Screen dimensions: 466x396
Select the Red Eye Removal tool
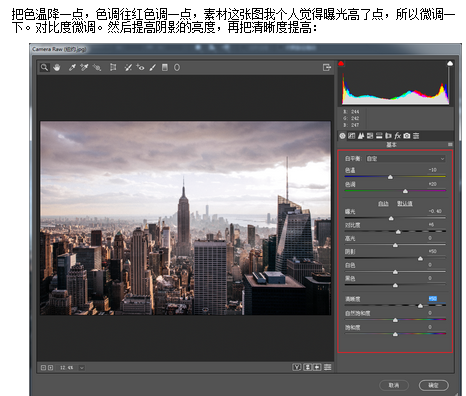(140, 67)
